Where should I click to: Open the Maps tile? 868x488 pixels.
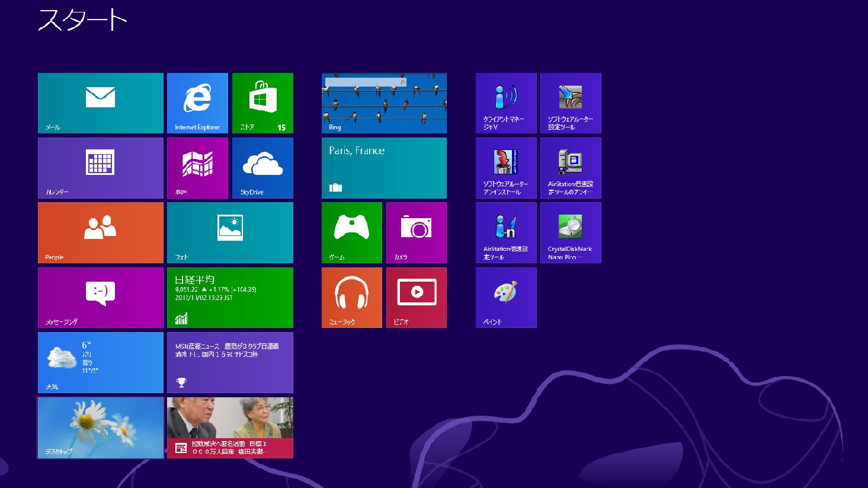[197, 168]
